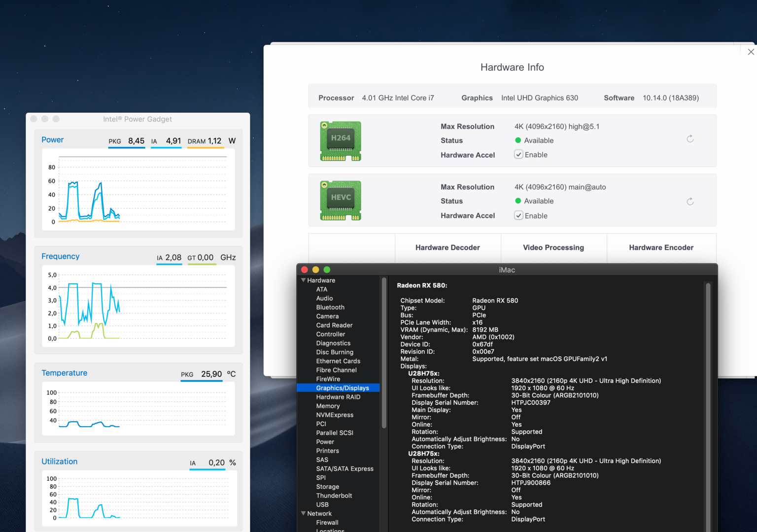Refresh the H264 decoder status
Viewport: 757px width, 532px height.
690,139
